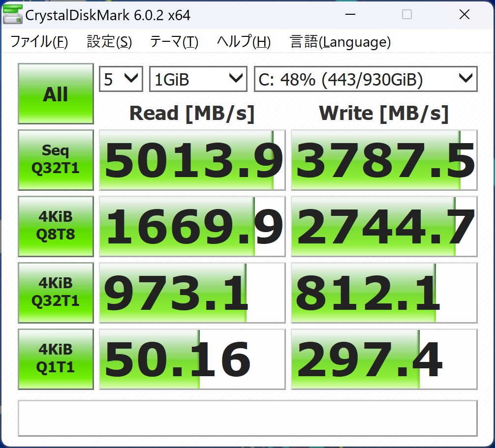Click the Write [MB/s] column header

point(384,113)
